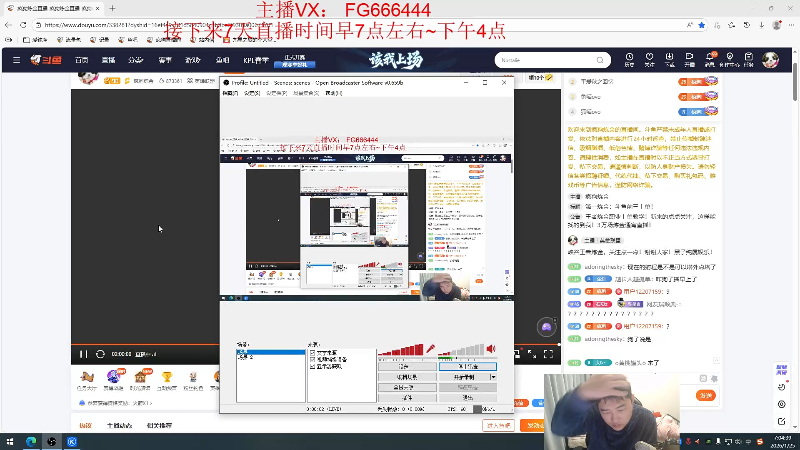Screen dimensions: 800x450
Task: Open the first homepage tab in Douyu nav
Action: 82,60
